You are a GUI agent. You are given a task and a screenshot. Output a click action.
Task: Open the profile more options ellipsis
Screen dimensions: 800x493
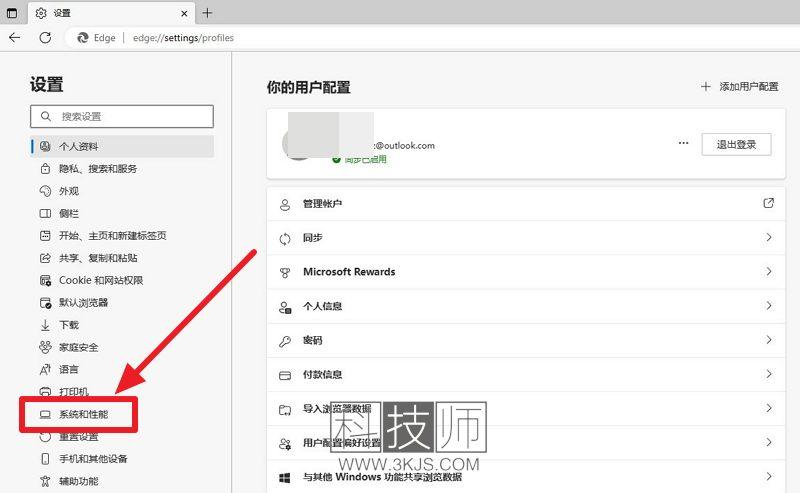pos(683,143)
